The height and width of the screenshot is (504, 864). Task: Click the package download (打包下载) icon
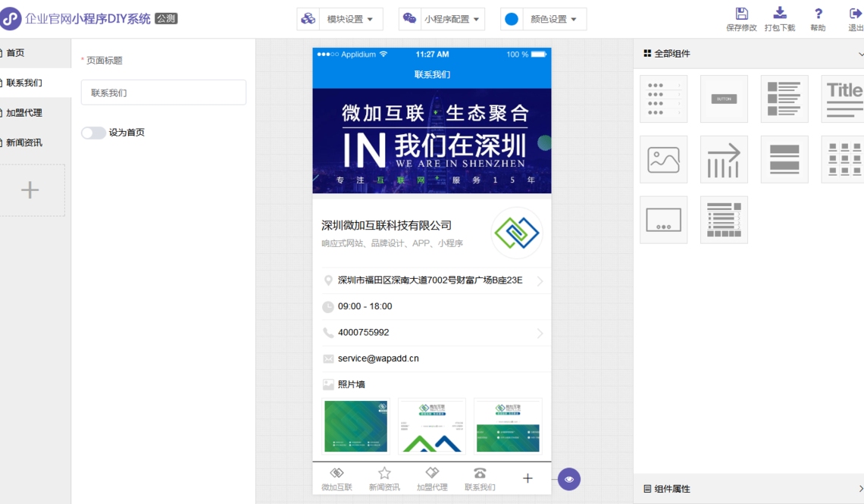(779, 14)
